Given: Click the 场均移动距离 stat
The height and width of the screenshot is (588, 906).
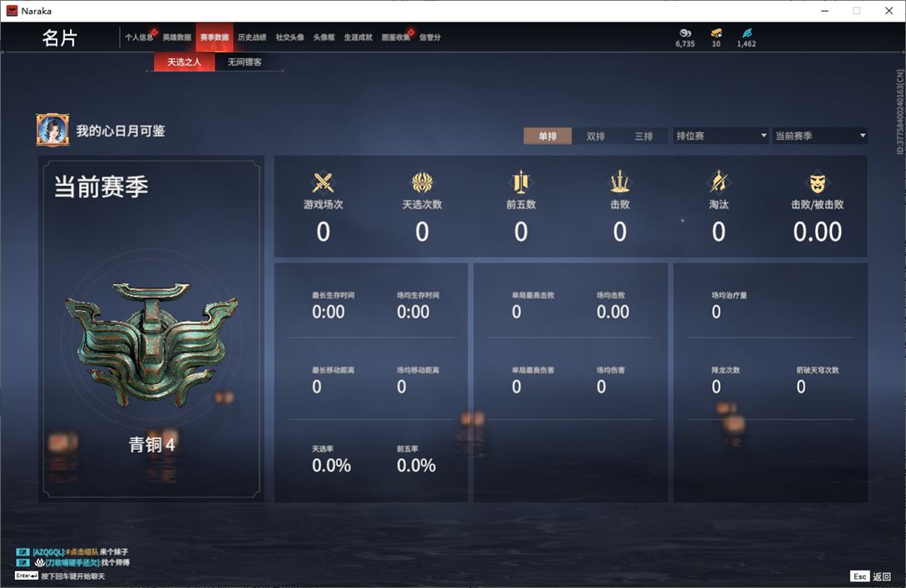Looking at the screenshot, I should click(417, 380).
